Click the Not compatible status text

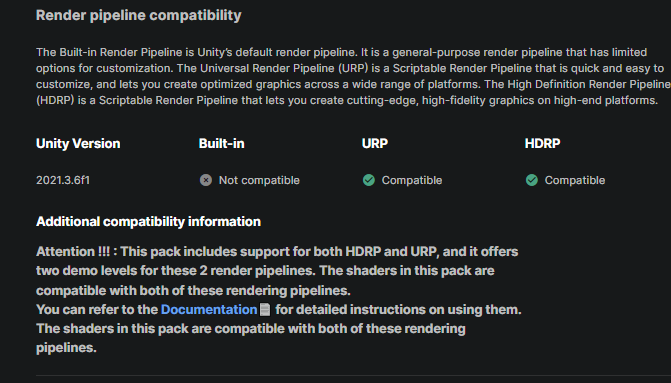259,180
